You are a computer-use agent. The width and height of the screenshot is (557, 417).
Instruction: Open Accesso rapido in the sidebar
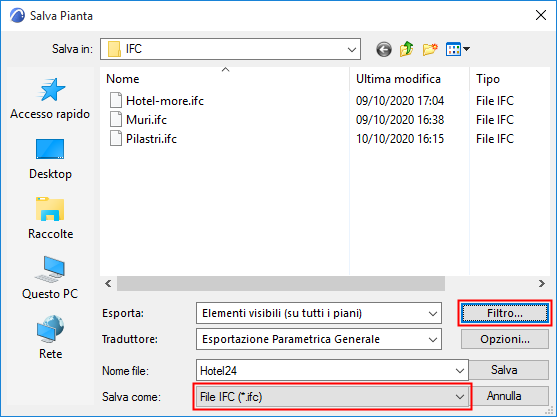(x=50, y=98)
